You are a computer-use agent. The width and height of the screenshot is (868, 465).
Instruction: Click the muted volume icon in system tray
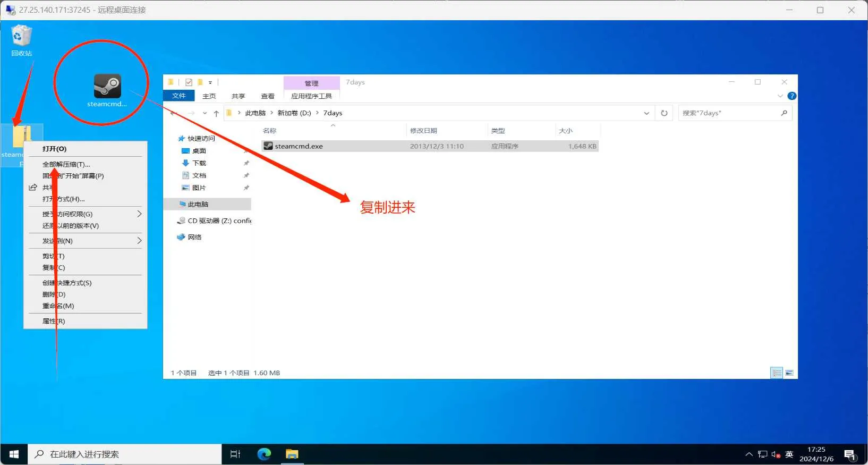pos(776,454)
